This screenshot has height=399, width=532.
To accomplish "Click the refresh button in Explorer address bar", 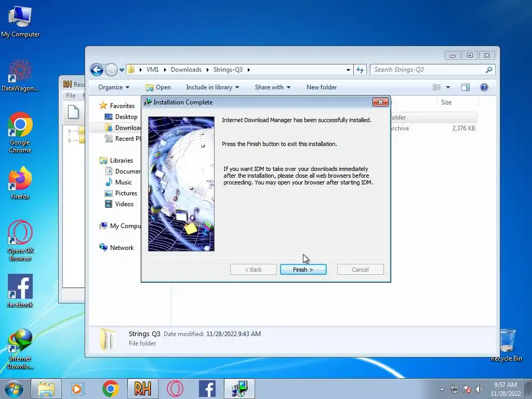I will (x=360, y=70).
